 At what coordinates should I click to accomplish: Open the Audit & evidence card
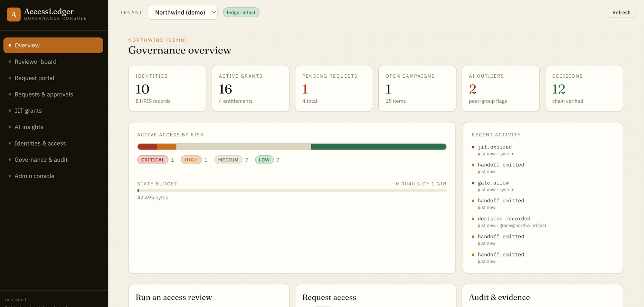tap(542, 295)
